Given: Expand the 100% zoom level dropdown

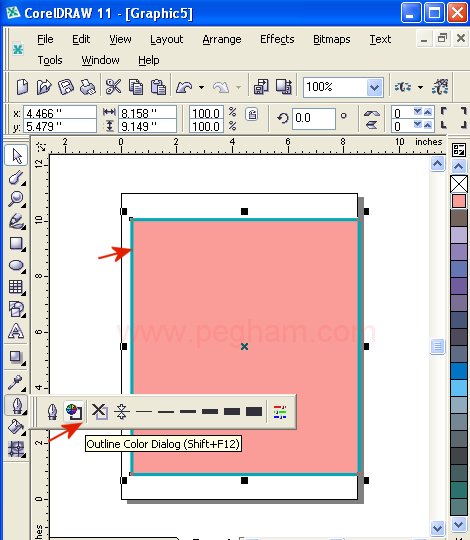Looking at the screenshot, I should pyautogui.click(x=374, y=87).
